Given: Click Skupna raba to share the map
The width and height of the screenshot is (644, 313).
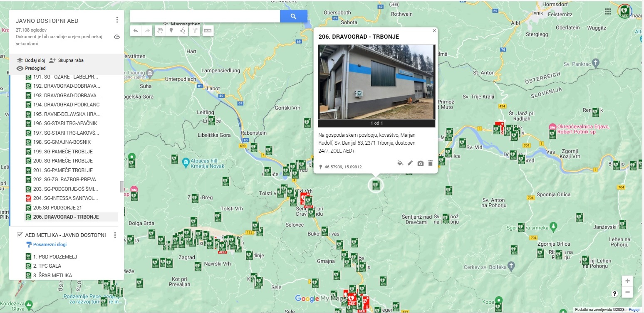Looking at the screenshot, I should click(66, 60).
